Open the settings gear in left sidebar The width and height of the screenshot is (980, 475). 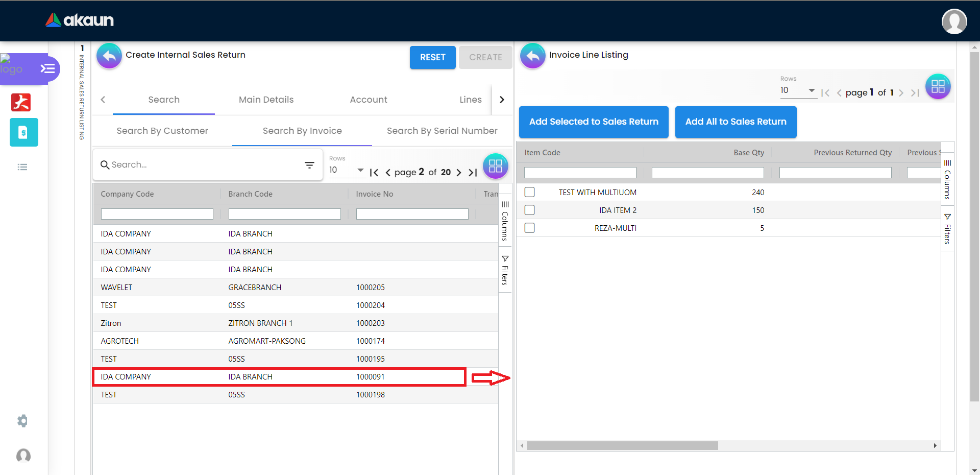click(22, 421)
